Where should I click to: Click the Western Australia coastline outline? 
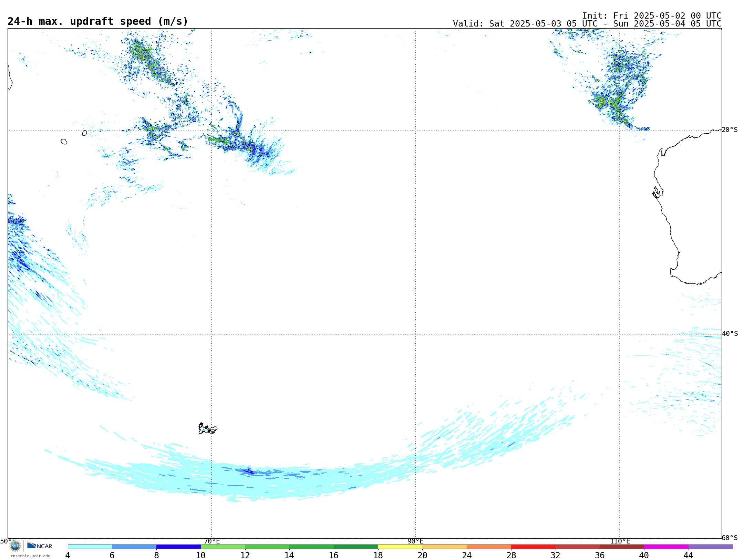[x=687, y=207]
